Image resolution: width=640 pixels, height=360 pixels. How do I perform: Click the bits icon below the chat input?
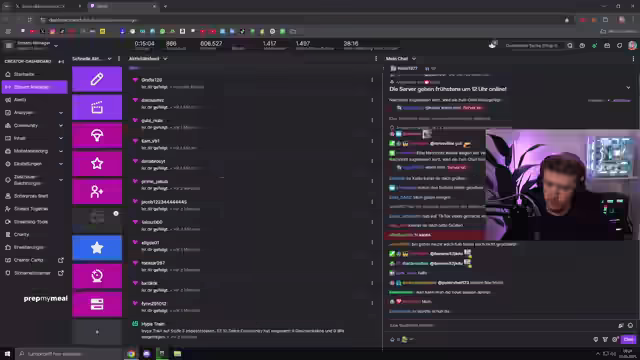coord(392,340)
